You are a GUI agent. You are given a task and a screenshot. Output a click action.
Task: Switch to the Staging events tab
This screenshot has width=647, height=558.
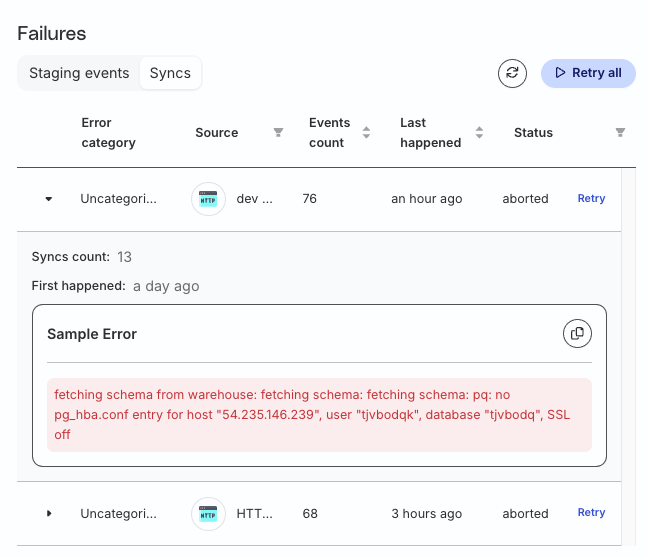(x=79, y=73)
